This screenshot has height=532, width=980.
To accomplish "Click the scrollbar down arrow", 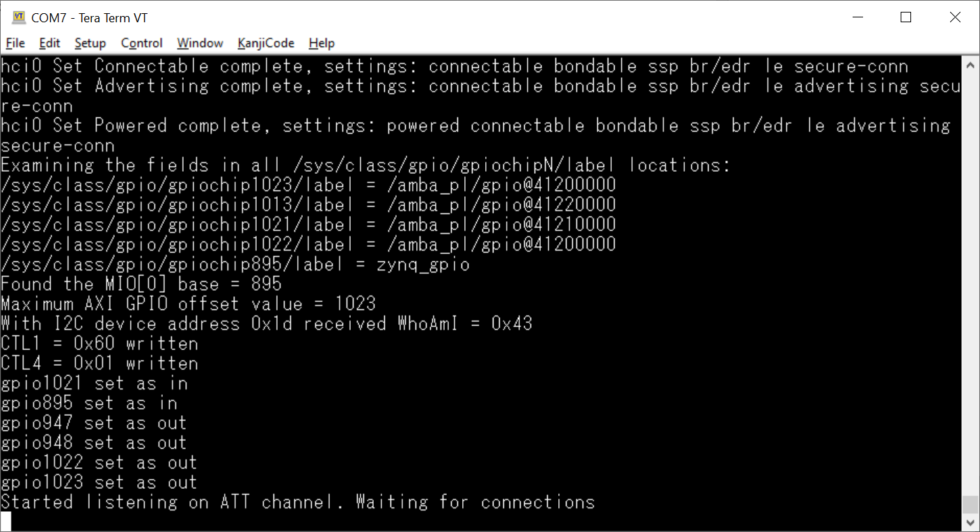I will pos(970,522).
